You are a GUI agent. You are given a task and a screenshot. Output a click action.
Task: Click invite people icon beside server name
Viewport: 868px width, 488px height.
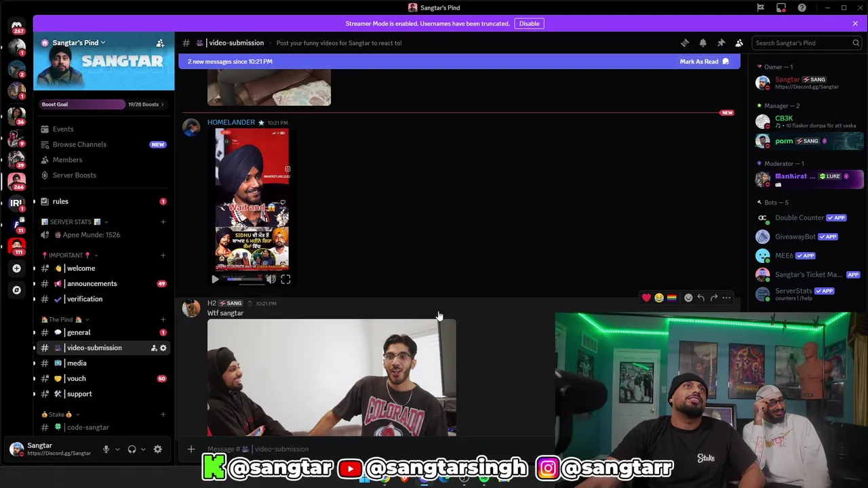tap(160, 43)
